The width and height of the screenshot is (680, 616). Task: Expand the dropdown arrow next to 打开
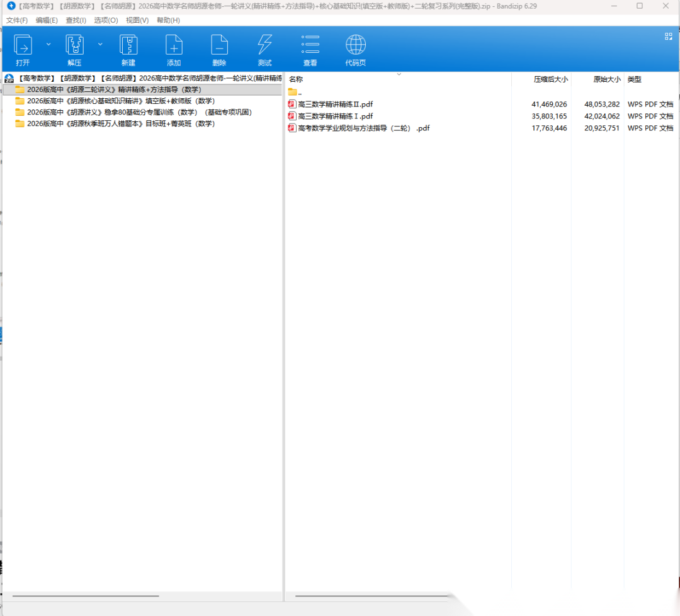pos(48,44)
